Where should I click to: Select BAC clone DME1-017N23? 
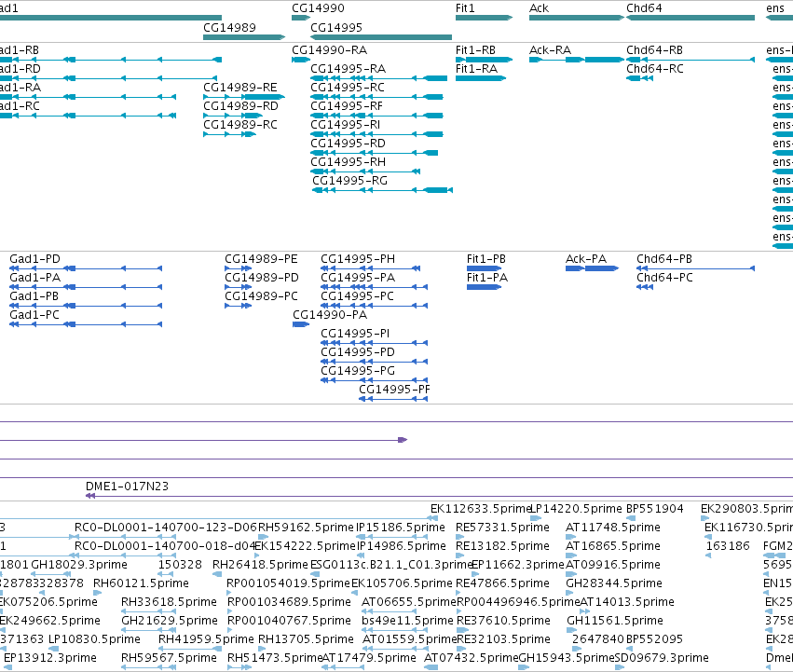tap(127, 487)
